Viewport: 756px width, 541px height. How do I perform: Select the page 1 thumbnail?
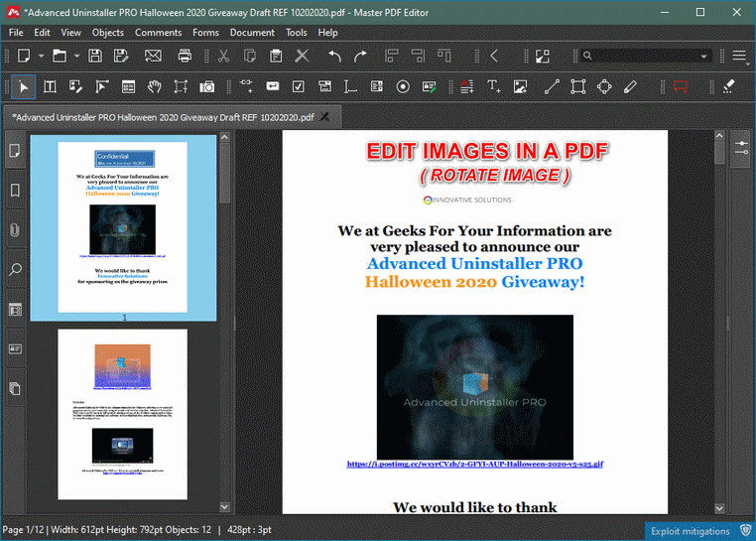(x=122, y=227)
